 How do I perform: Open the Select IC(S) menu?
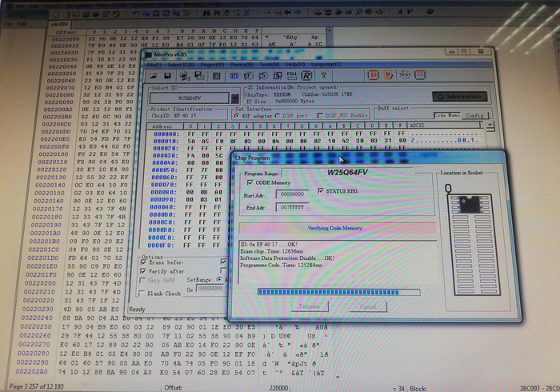[181, 65]
